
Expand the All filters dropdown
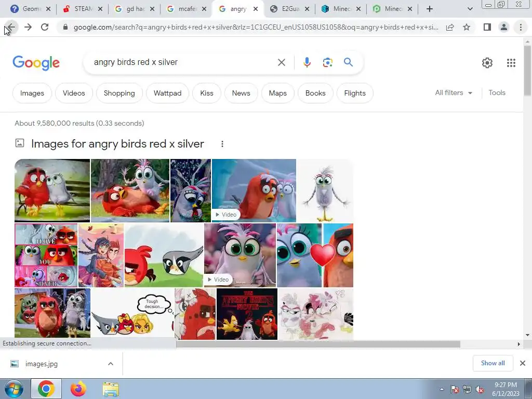[454, 92]
